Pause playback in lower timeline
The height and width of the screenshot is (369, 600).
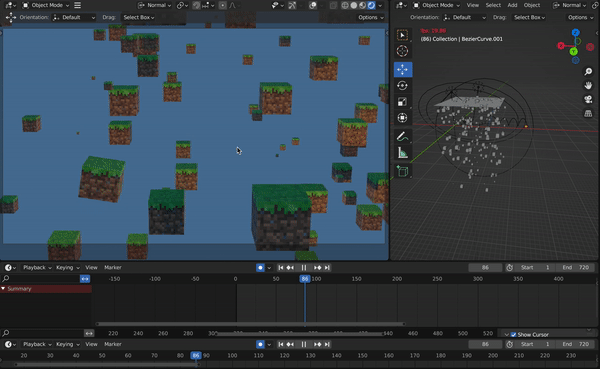(304, 344)
